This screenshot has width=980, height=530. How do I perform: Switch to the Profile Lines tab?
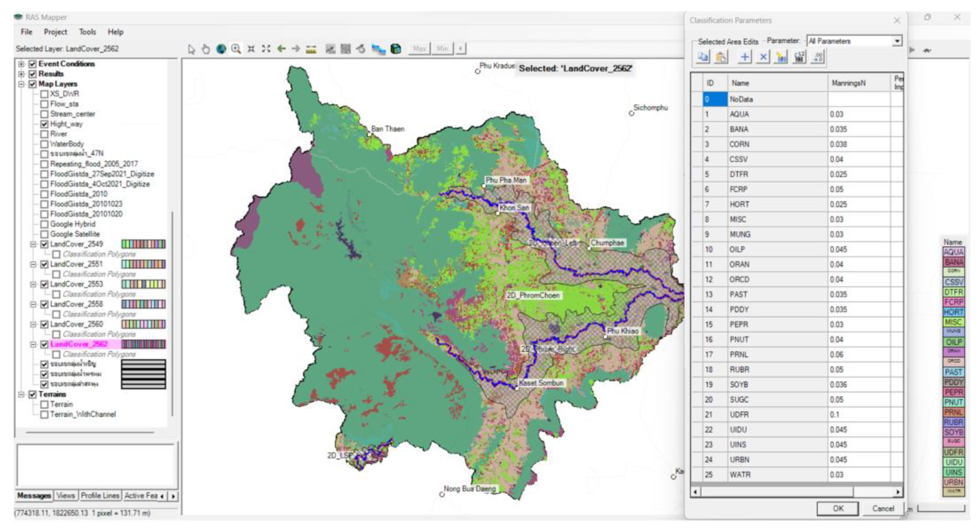(100, 496)
